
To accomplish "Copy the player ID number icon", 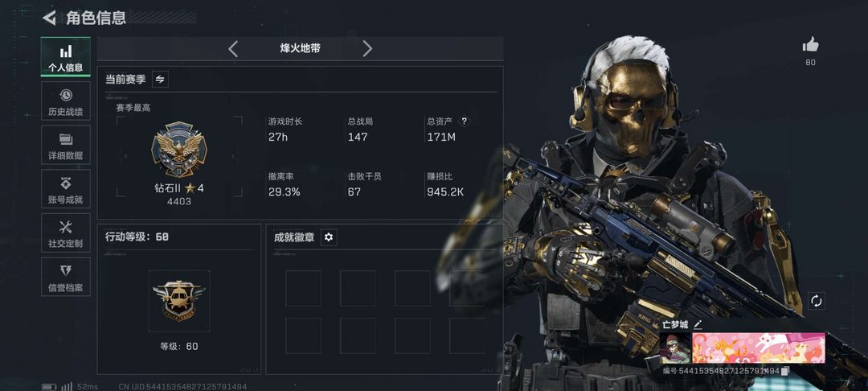I will [785, 371].
